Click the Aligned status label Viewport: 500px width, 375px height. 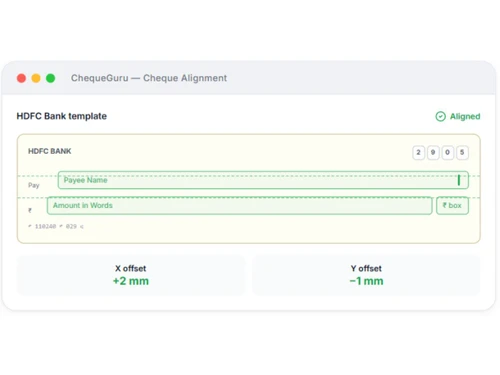click(x=465, y=116)
